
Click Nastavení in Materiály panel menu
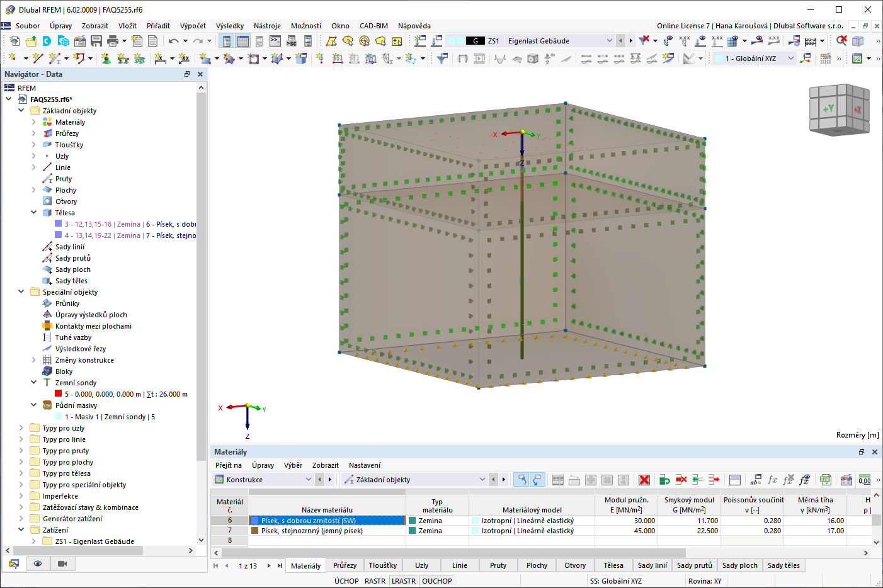click(365, 465)
